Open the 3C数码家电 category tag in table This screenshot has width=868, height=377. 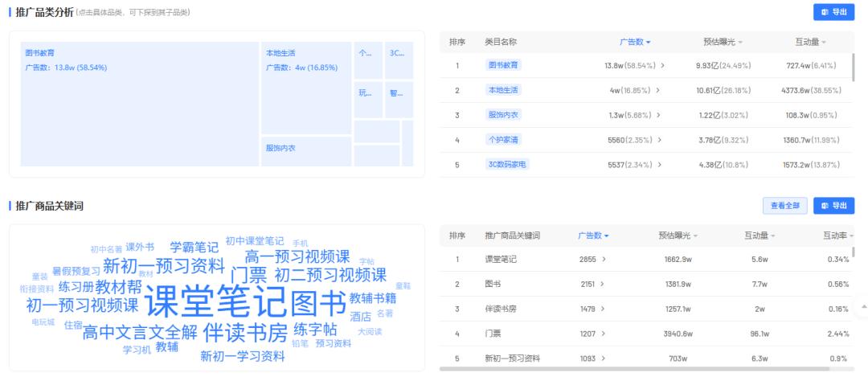506,165
